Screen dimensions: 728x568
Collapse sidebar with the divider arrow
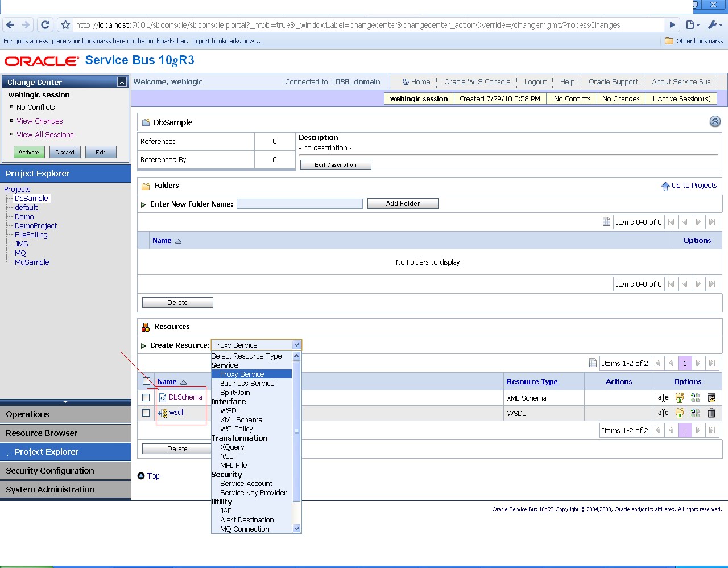point(65,402)
